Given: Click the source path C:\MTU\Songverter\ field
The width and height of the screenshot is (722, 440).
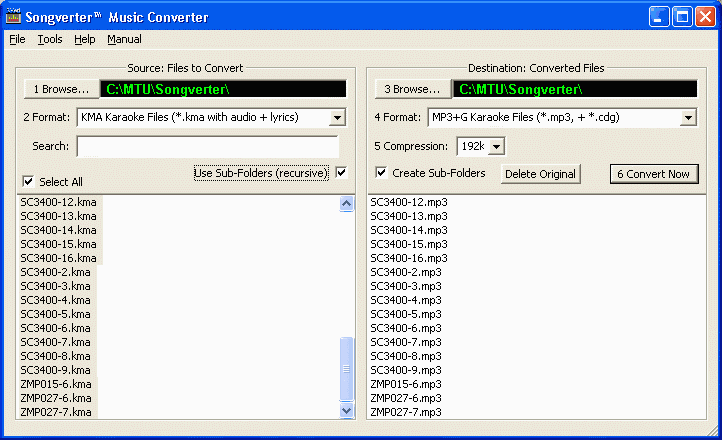Looking at the screenshot, I should [x=223, y=89].
